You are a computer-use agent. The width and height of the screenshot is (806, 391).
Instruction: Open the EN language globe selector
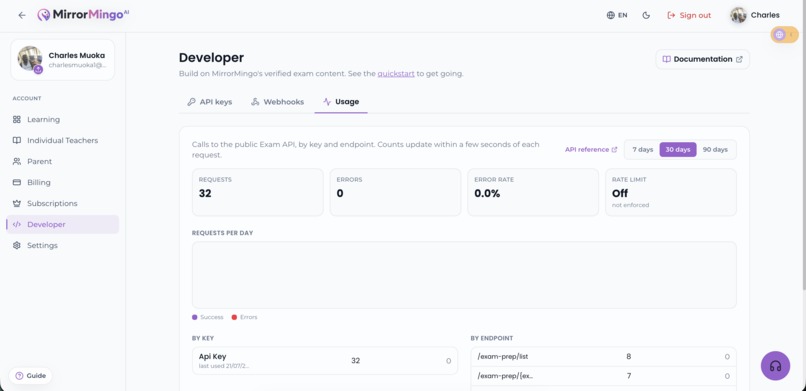pyautogui.click(x=617, y=15)
